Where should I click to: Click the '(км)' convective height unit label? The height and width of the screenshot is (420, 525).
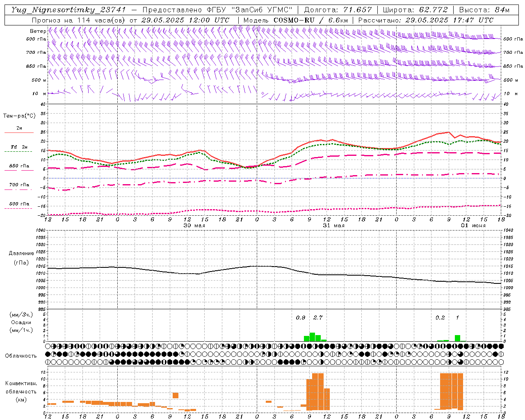click(21, 399)
